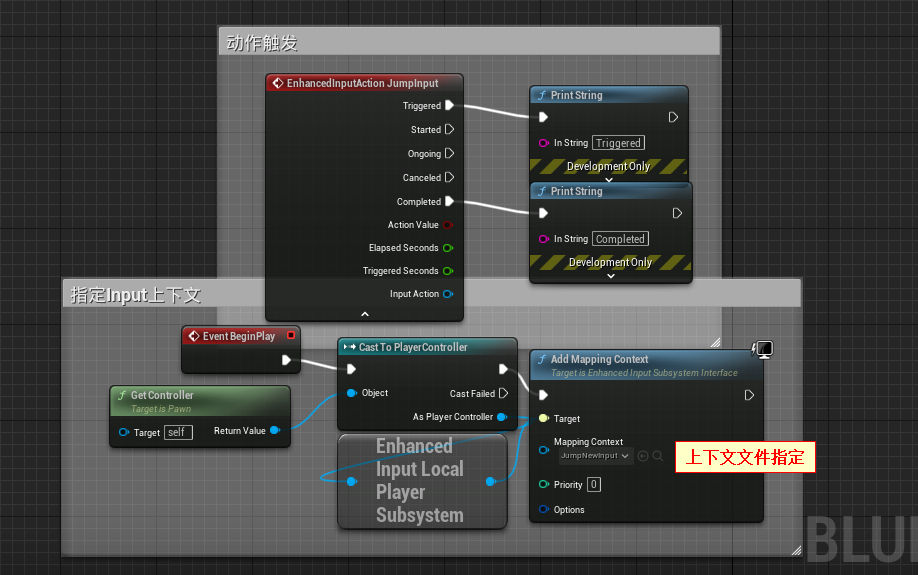Image resolution: width=918 pixels, height=575 pixels.
Task: Select the Enhanced Input Local Player Subsystem node
Action: pos(420,481)
